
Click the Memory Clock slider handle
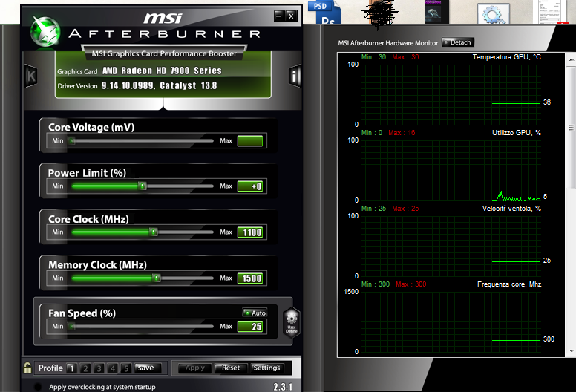click(157, 278)
